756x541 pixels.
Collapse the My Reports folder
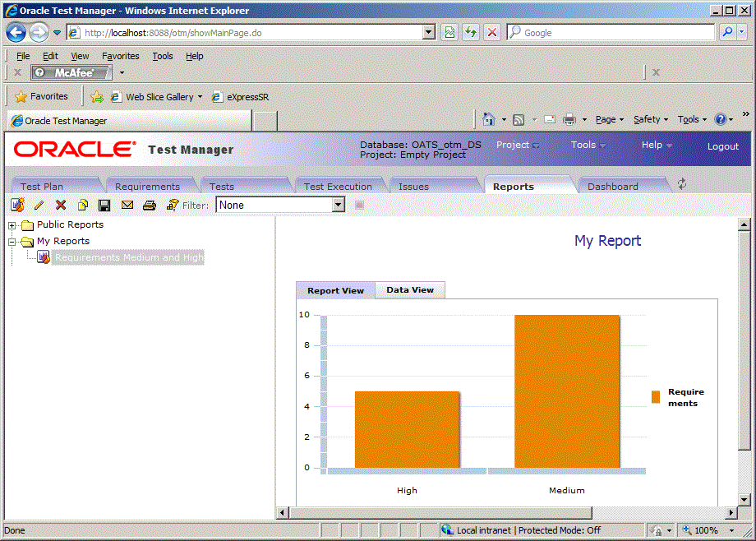tap(12, 242)
